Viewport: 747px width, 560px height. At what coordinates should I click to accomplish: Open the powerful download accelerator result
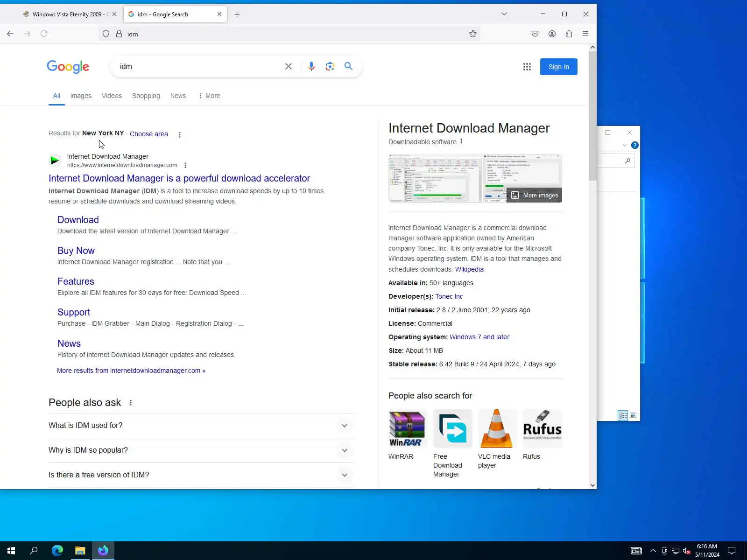point(179,178)
